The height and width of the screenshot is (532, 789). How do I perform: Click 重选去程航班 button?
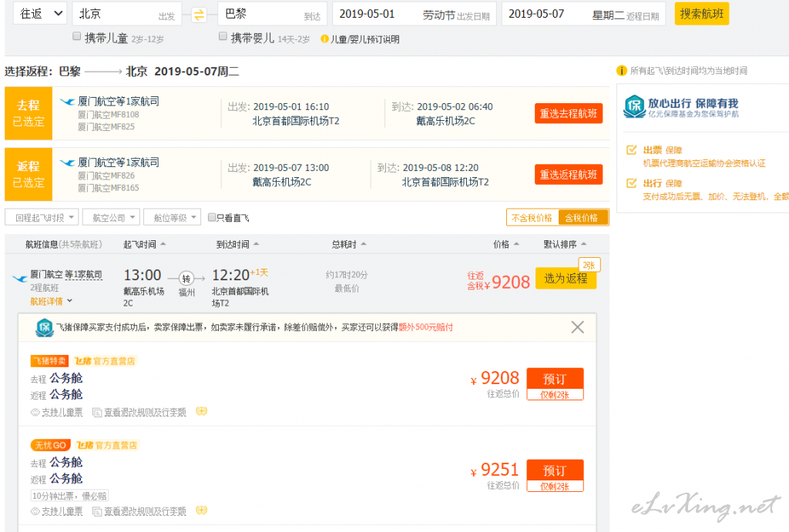(569, 114)
